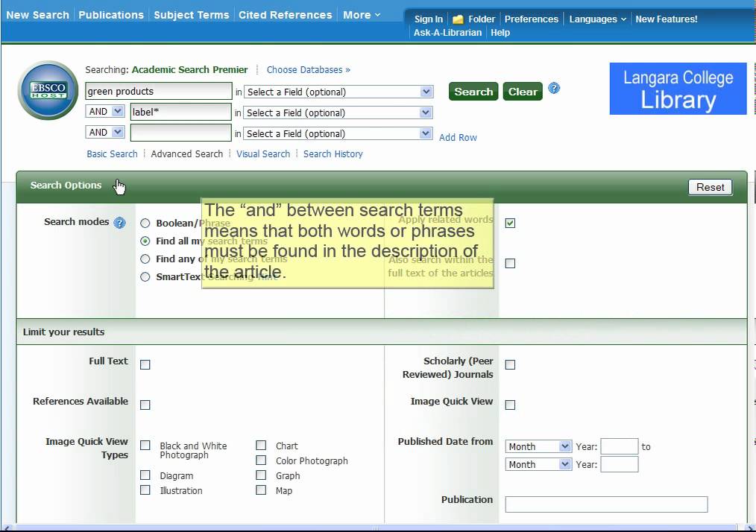Open the end Month dropdown
Screen dimensions: 756x532
538,464
